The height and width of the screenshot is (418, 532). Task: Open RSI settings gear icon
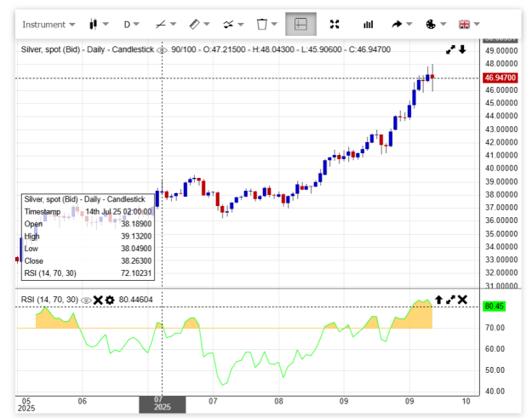110,300
